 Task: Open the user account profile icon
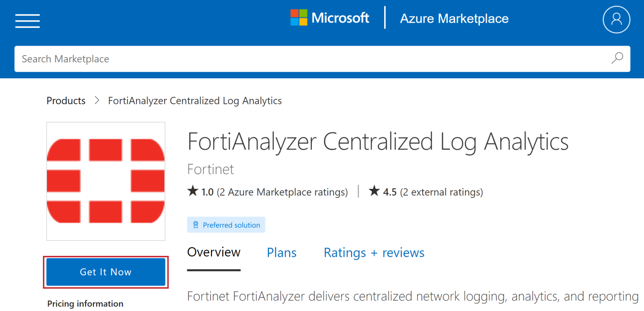click(x=616, y=19)
